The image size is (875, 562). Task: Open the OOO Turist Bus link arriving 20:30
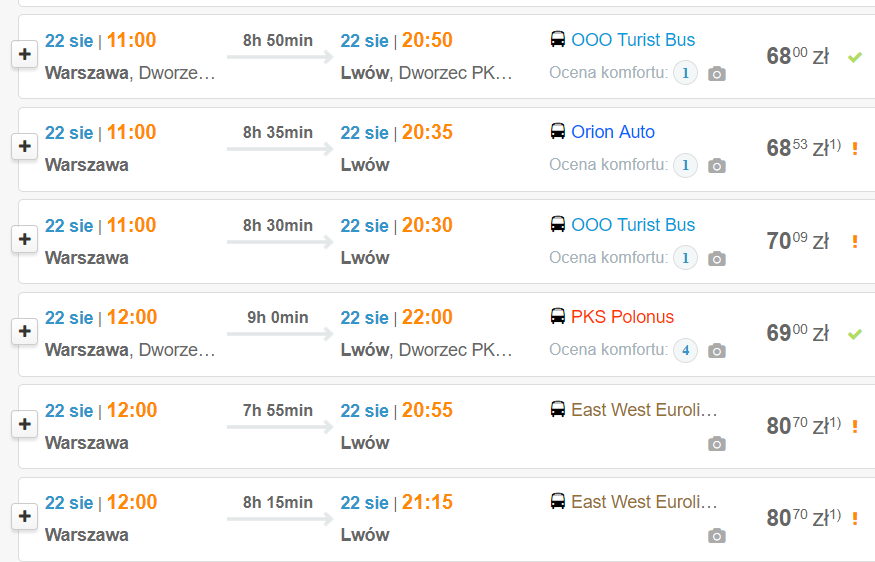coord(633,225)
